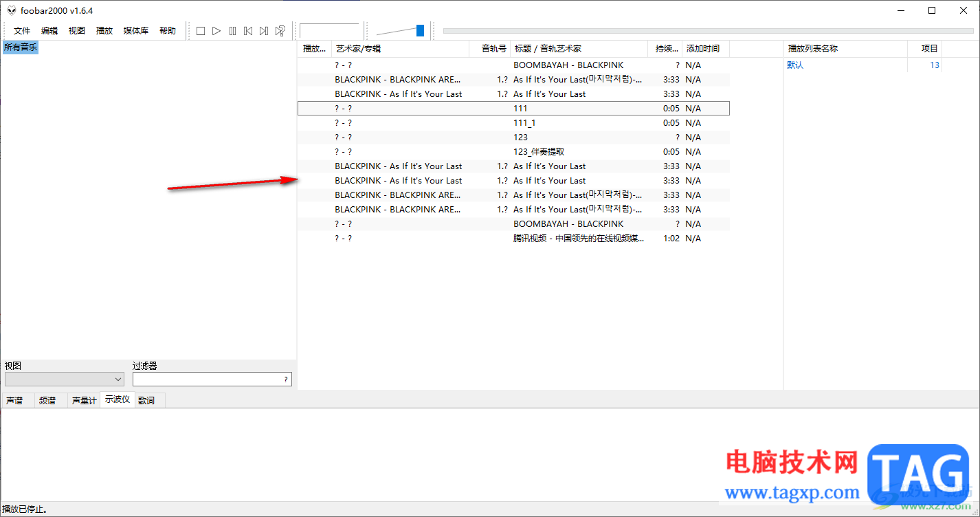Click the 播放已停止。 status bar text

click(x=25, y=509)
